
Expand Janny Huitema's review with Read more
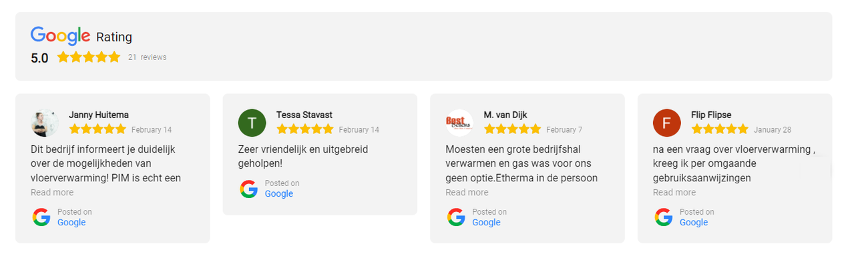(x=52, y=193)
